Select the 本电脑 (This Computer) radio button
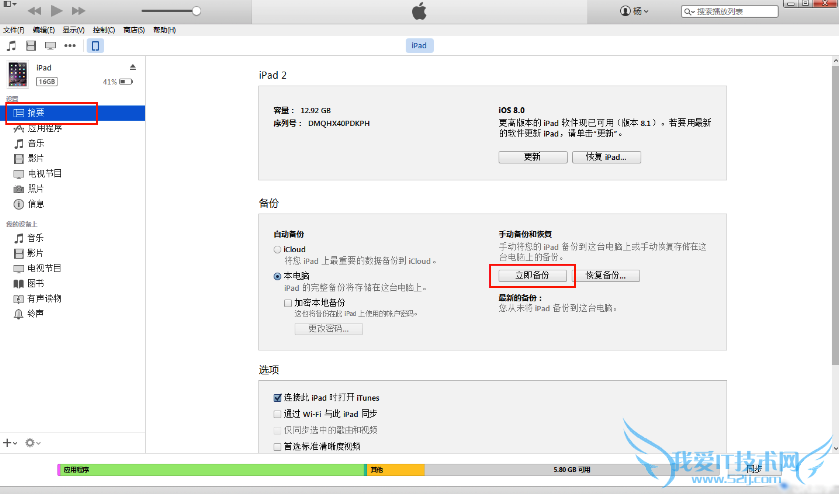This screenshot has height=494, width=839. click(x=277, y=276)
